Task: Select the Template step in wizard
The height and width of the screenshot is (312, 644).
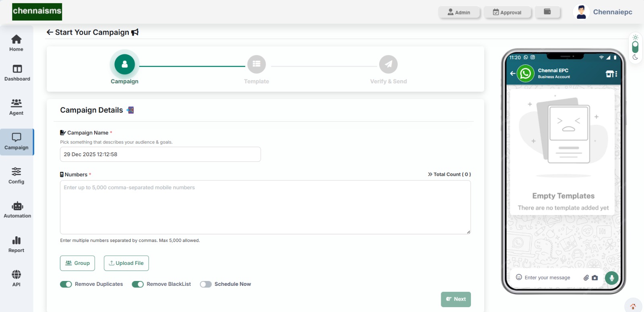Action: tap(256, 64)
